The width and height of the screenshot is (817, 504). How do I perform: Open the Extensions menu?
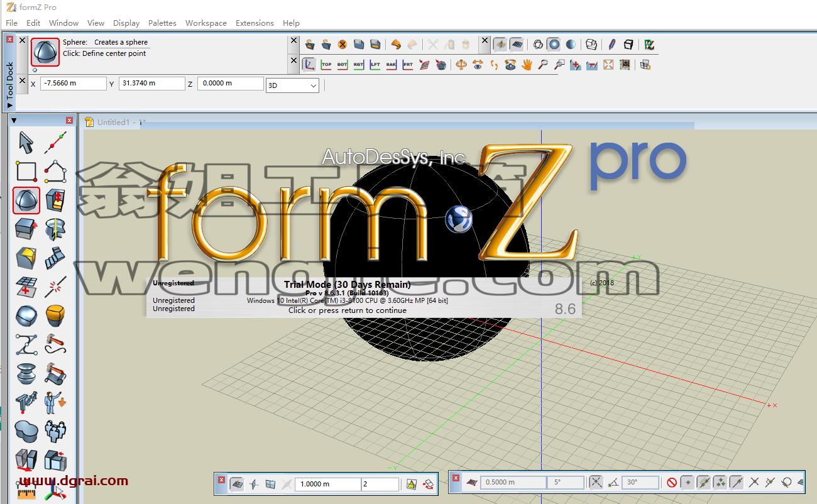tap(255, 23)
